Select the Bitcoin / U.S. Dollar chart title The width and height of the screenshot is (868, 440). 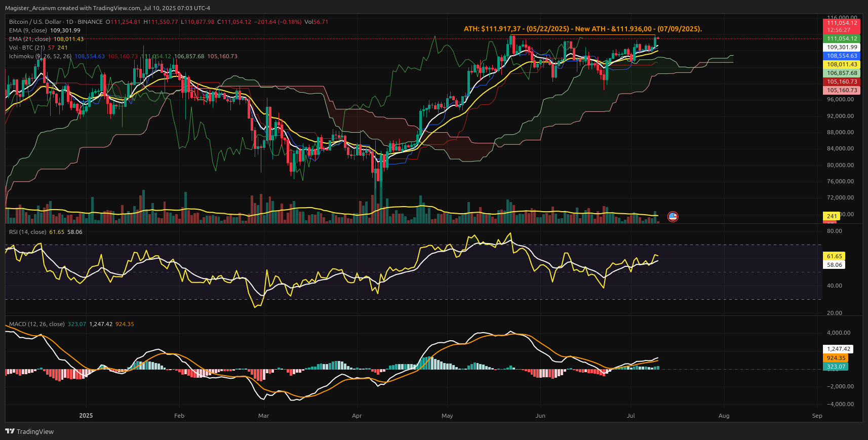coord(56,22)
